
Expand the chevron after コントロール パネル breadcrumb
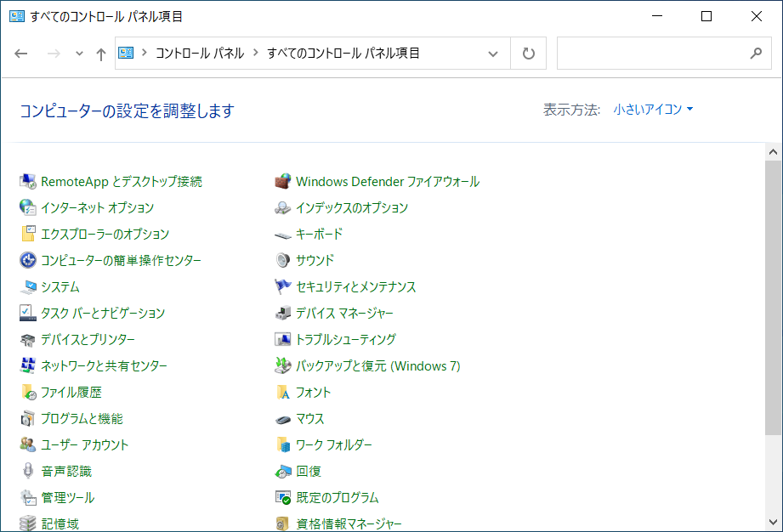click(256, 53)
